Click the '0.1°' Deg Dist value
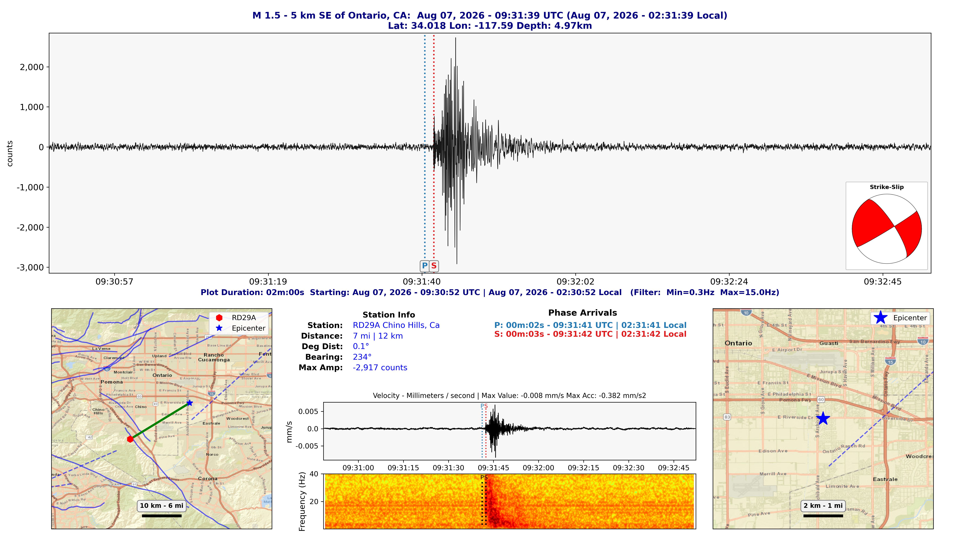Image resolution: width=980 pixels, height=551 pixels. point(361,346)
